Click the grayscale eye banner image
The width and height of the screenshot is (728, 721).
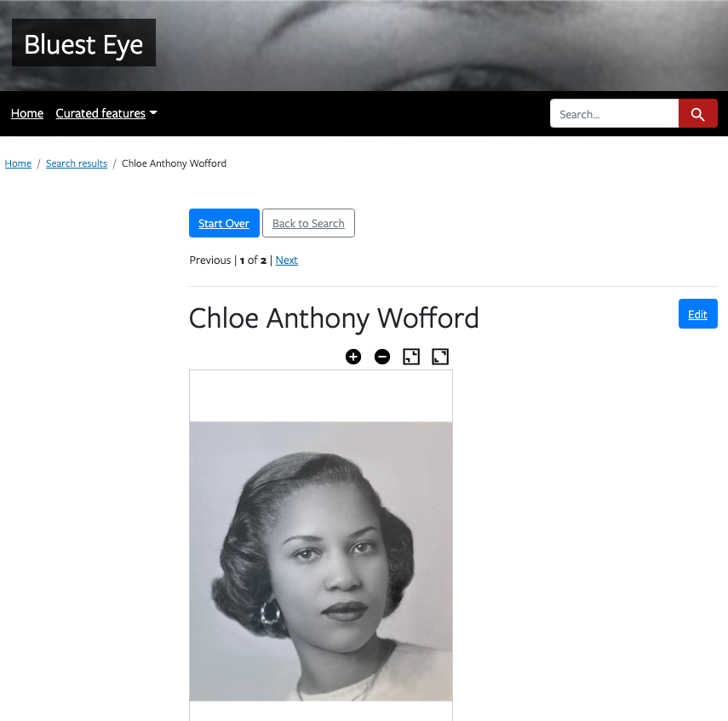click(441, 45)
